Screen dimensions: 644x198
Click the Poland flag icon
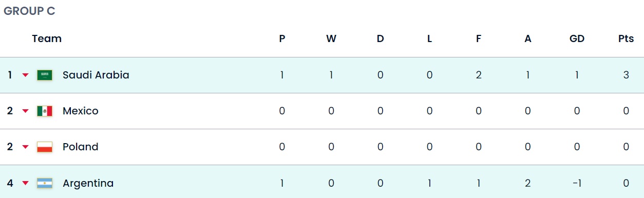tap(45, 147)
